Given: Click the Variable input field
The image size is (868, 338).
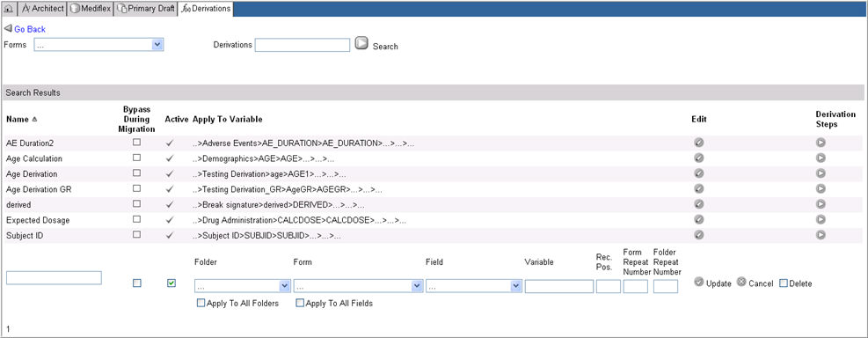Looking at the screenshot, I should point(559,286).
